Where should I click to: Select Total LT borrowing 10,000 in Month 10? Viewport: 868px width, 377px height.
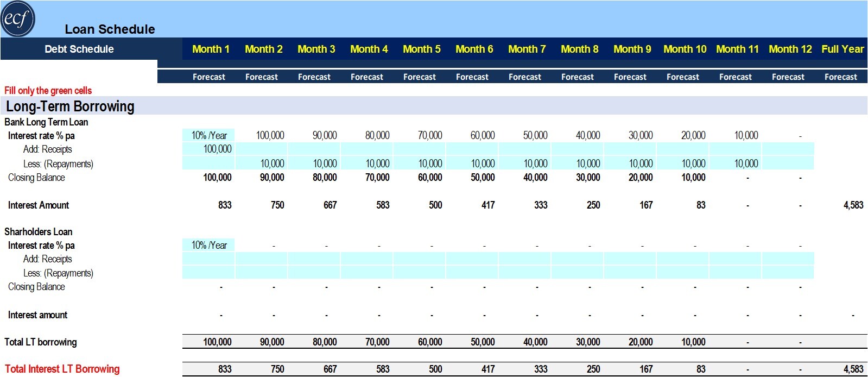[693, 342]
